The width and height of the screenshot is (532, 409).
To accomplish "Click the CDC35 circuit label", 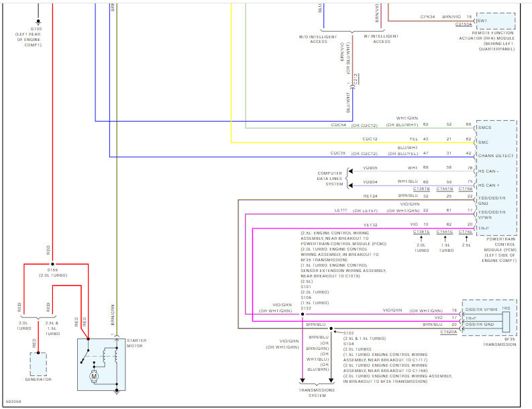I will [338, 153].
